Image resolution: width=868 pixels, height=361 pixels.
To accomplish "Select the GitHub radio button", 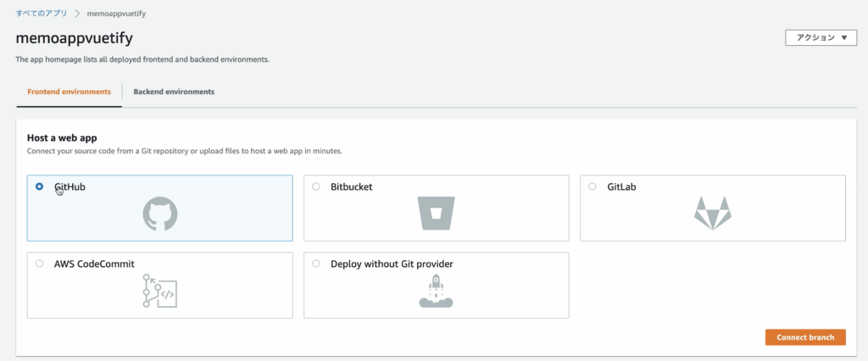I will (39, 186).
